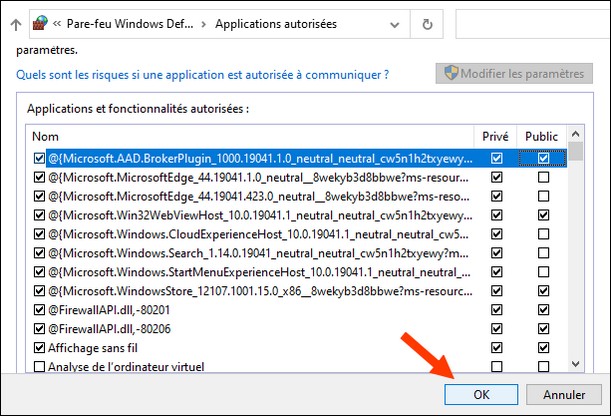Viewport: 611px width, 416px height.
Task: Enable Public for StartMenuExperienceHost row
Action: (543, 272)
